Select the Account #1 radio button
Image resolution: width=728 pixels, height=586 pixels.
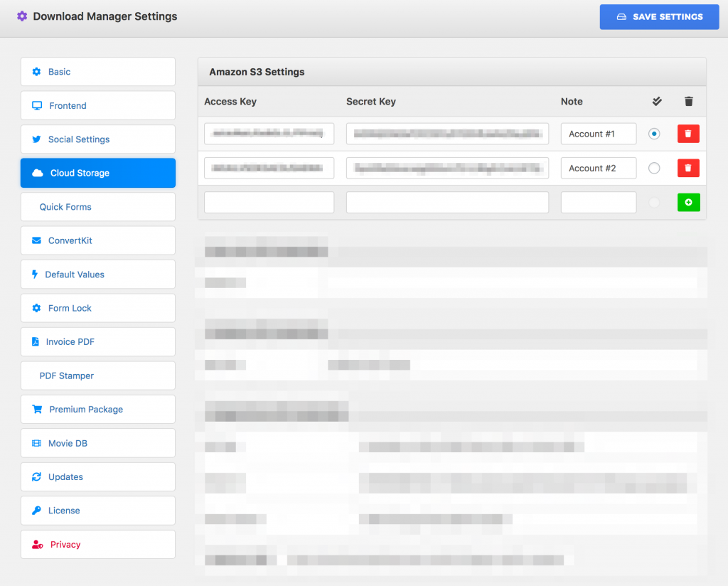[x=654, y=134]
